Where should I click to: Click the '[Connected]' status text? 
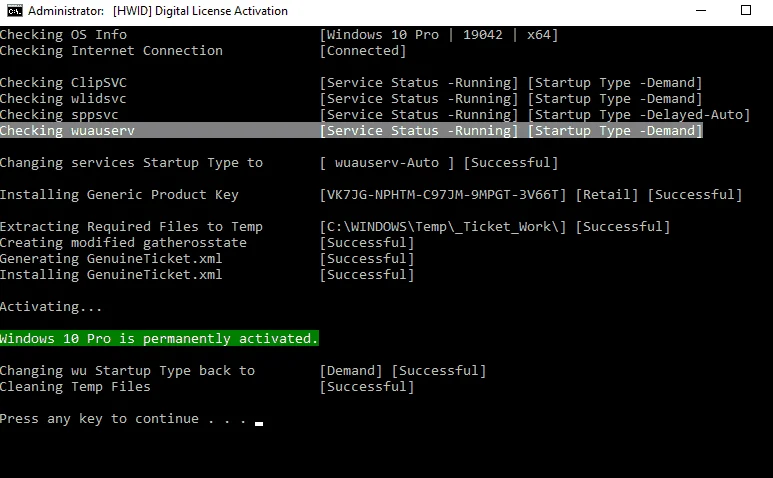pos(363,51)
